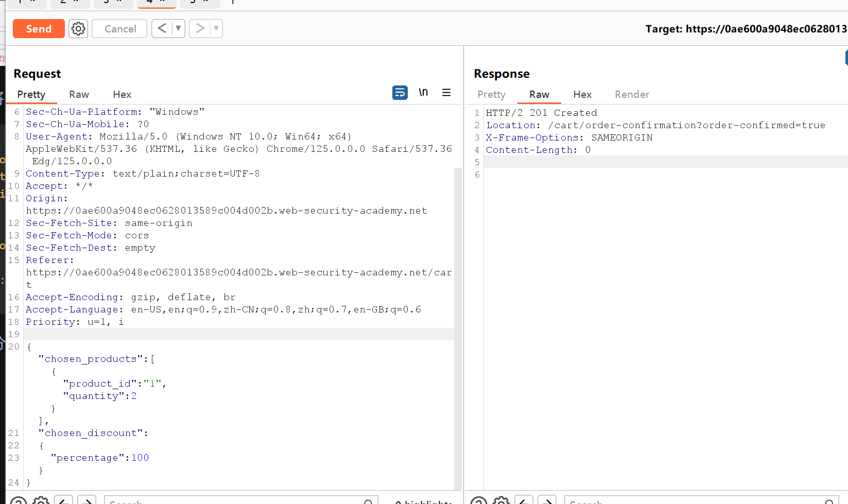
Task: Click the Request search input field
Action: coord(241,500)
